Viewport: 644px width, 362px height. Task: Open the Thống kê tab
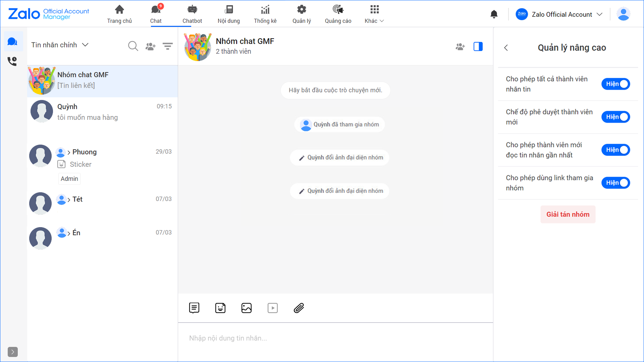[x=265, y=14]
